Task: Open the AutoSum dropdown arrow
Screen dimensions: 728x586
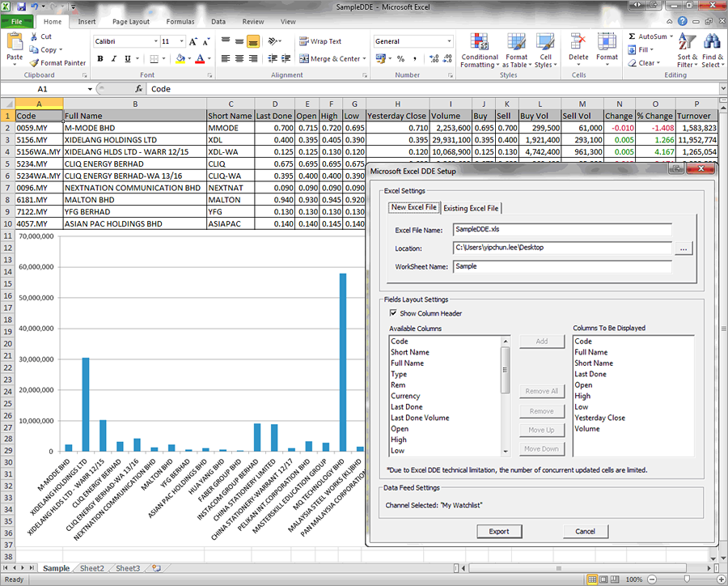Action: 671,36
